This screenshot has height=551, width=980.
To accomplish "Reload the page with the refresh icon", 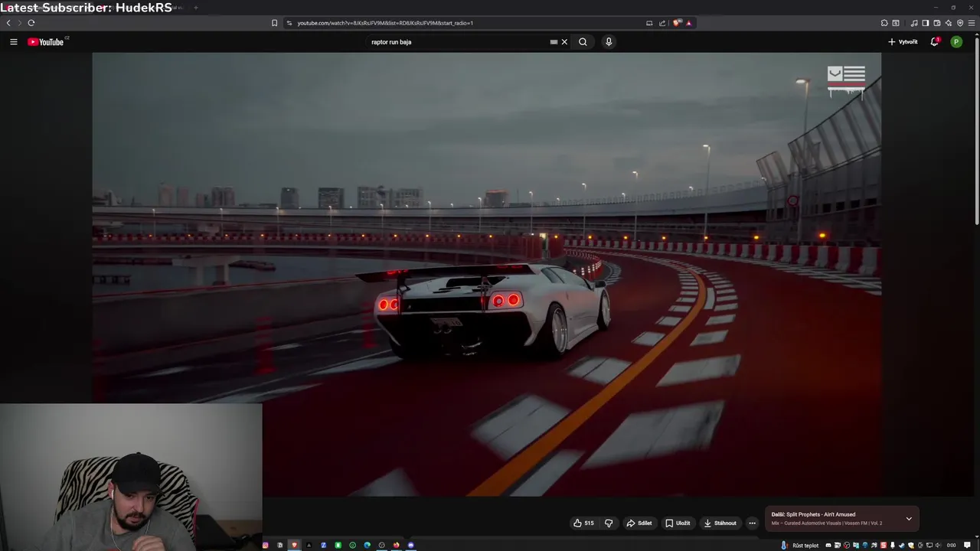I will point(31,23).
